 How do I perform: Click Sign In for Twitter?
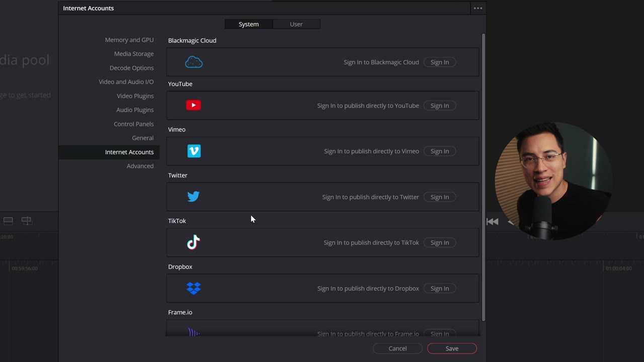tap(440, 197)
